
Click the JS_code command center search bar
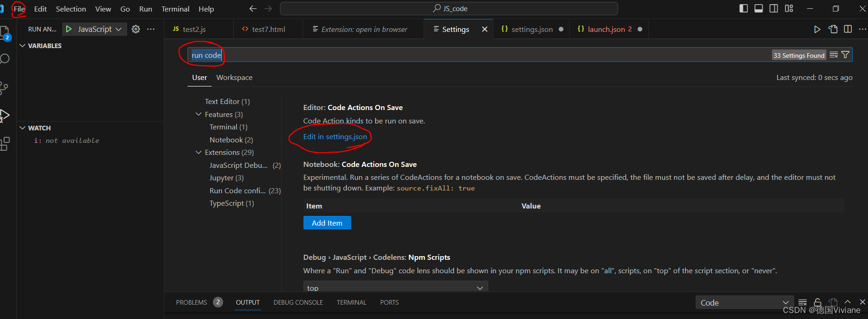click(449, 9)
